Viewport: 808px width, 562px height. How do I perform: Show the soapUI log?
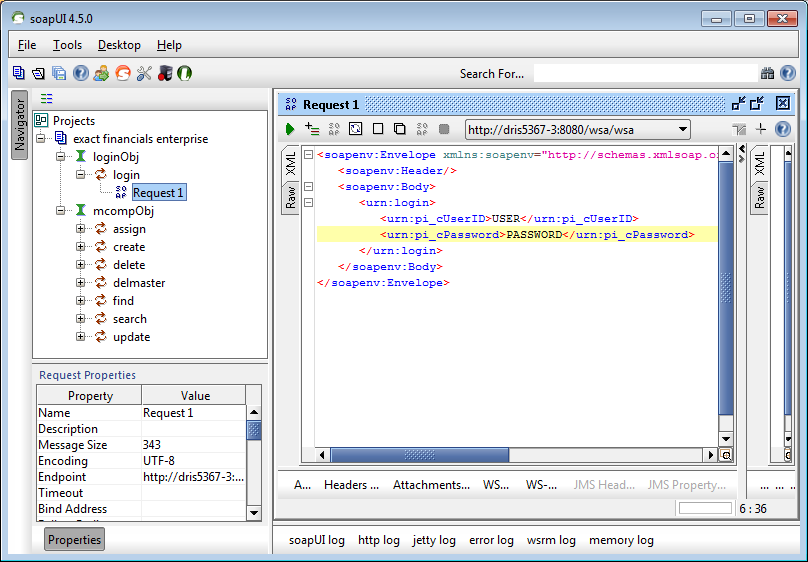[316, 540]
